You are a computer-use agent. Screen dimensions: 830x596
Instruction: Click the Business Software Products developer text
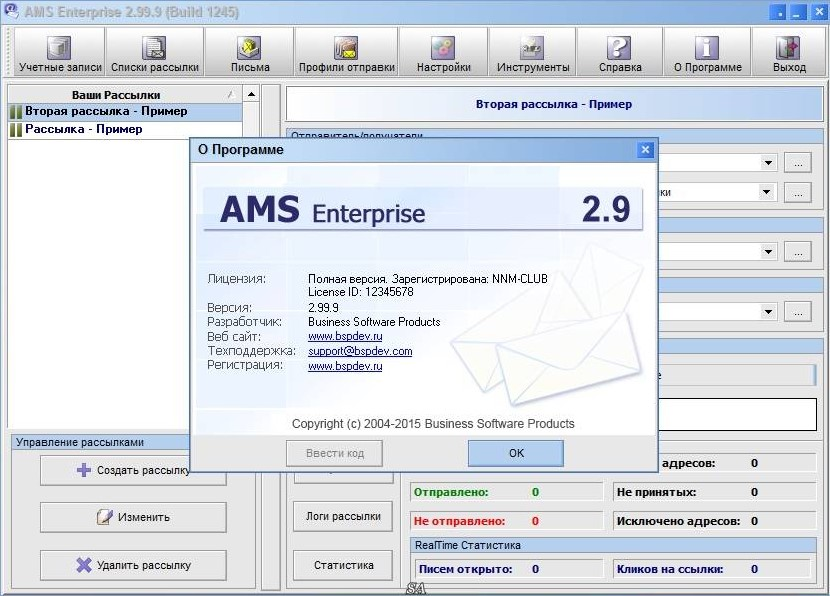(x=374, y=322)
